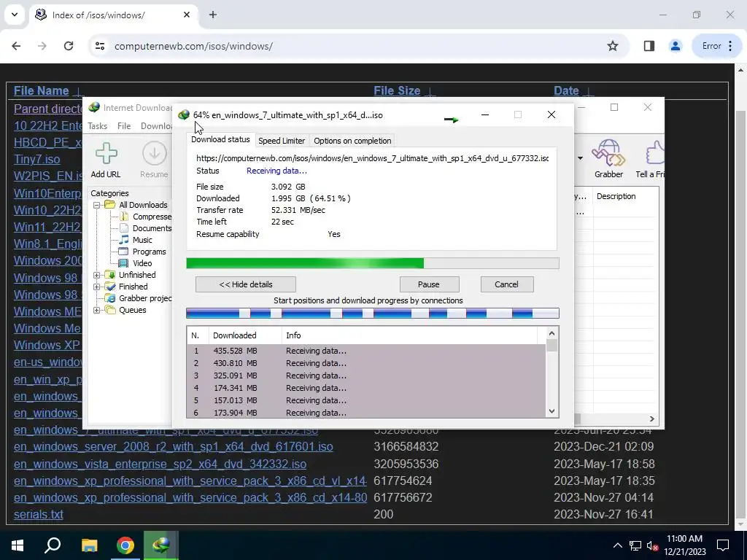
Task: Open File Explorer from taskbar
Action: 89,545
